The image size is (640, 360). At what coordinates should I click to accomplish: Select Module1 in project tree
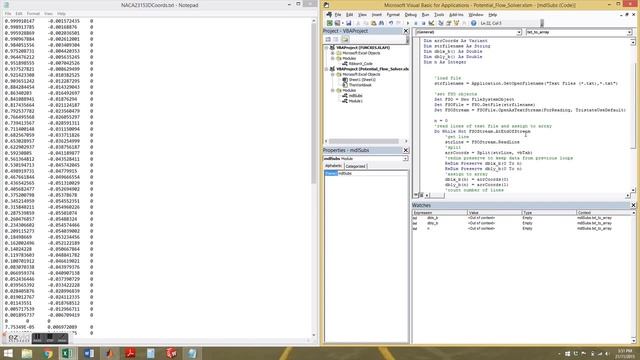[x=355, y=101]
